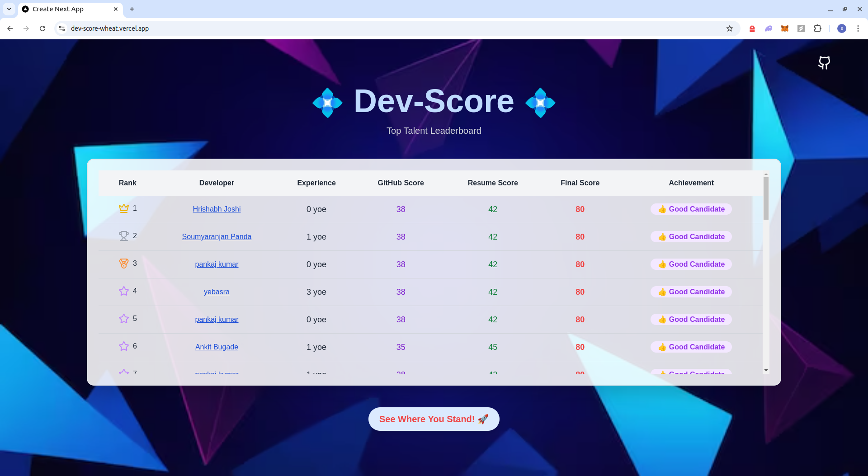This screenshot has height=476, width=868.
Task: Click the star icon beside rank 4
Action: 123,291
